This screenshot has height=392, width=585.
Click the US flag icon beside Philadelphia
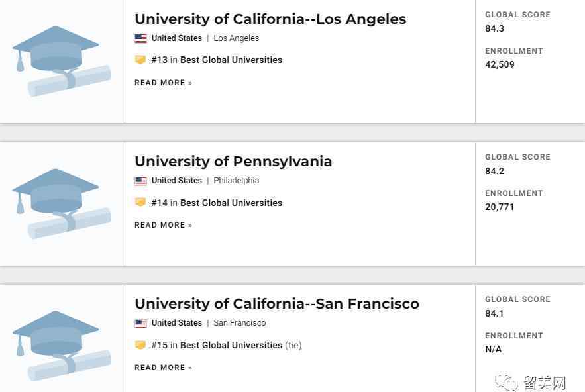(140, 181)
